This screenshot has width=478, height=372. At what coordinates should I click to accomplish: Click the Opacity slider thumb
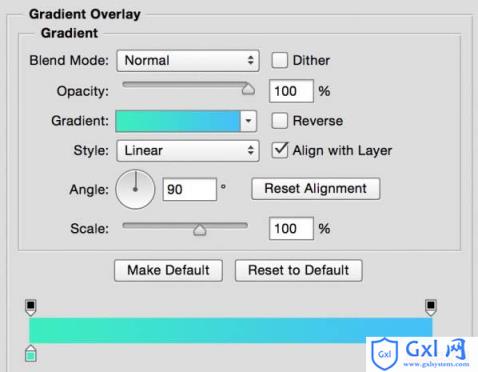[x=248, y=89]
